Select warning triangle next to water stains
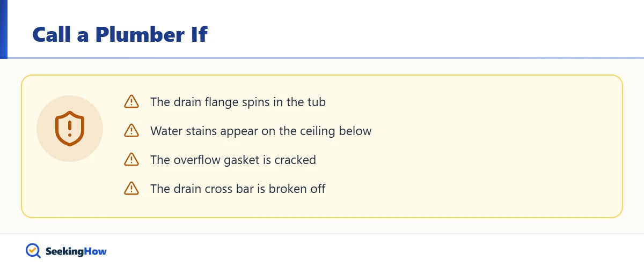 click(x=131, y=130)
